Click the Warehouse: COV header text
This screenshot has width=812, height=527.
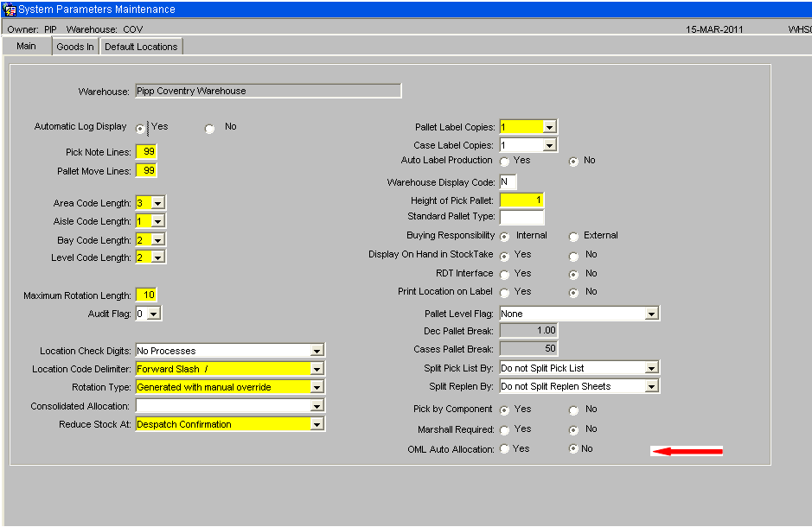105,29
